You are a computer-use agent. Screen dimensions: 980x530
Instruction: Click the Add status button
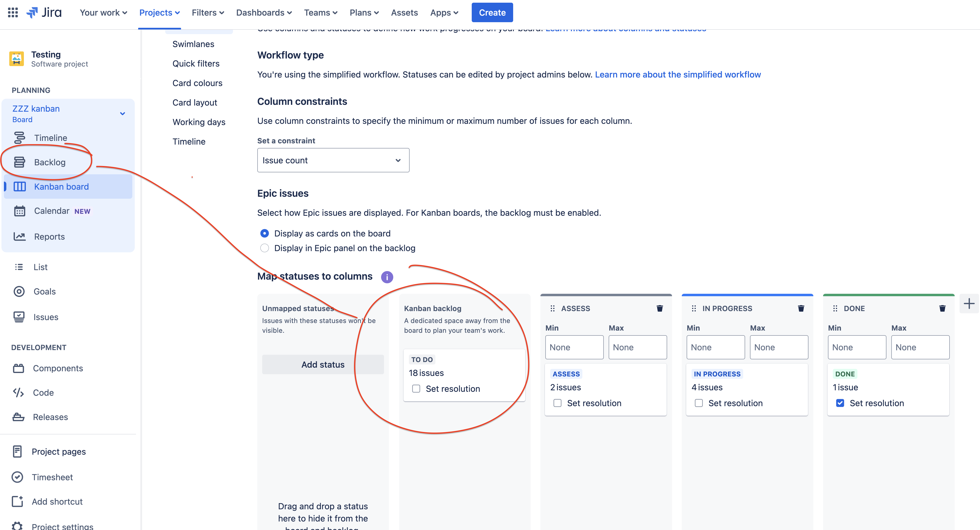[323, 364]
